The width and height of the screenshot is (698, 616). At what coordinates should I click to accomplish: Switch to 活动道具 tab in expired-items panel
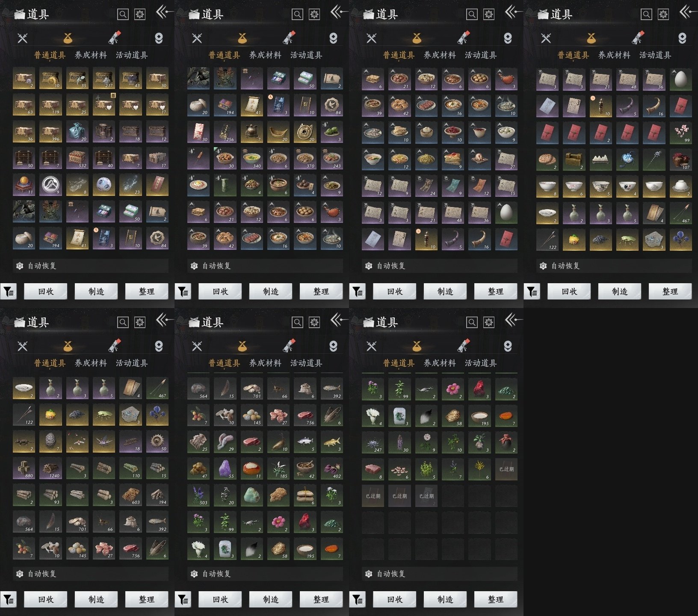click(481, 363)
